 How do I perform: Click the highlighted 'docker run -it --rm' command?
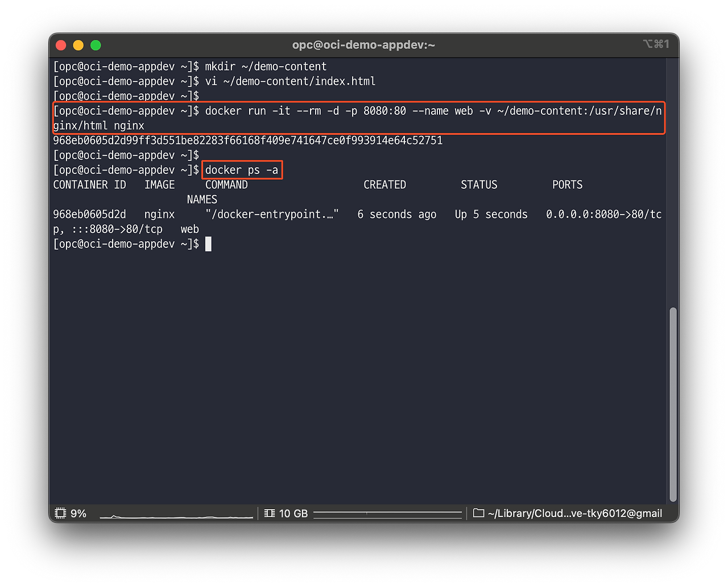pos(358,118)
